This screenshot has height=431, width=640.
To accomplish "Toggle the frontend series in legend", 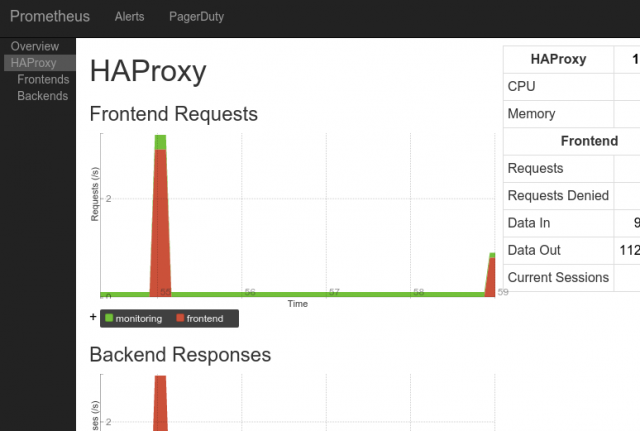I will pyautogui.click(x=200, y=318).
